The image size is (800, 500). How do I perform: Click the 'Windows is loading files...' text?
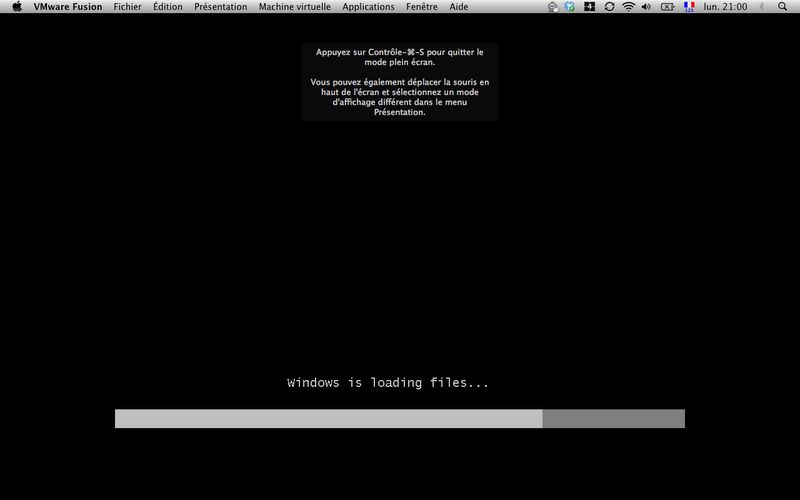pyautogui.click(x=388, y=383)
